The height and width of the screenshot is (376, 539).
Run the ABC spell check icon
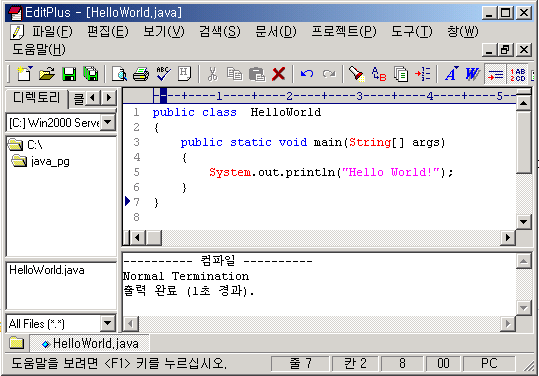tap(163, 74)
